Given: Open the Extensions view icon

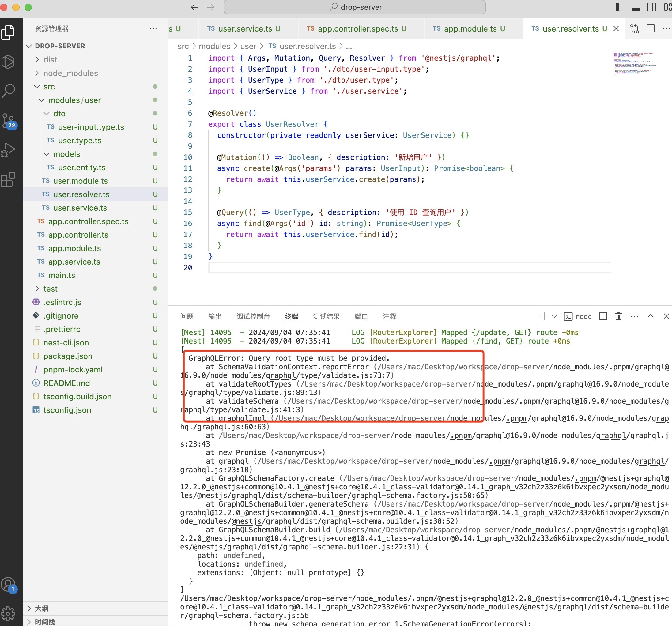Looking at the screenshot, I should (9, 179).
